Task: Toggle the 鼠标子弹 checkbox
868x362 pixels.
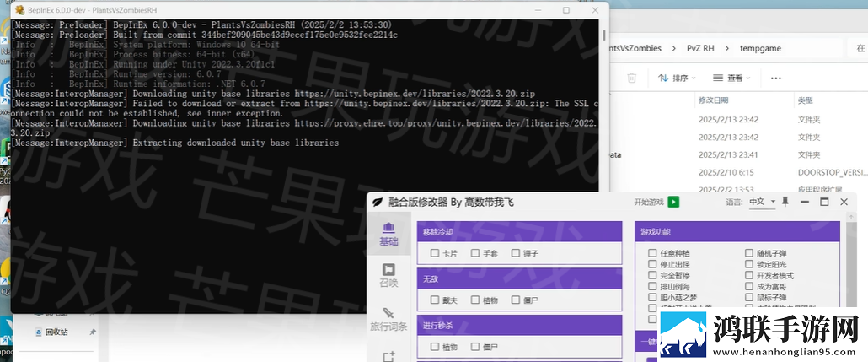Action: 748,298
